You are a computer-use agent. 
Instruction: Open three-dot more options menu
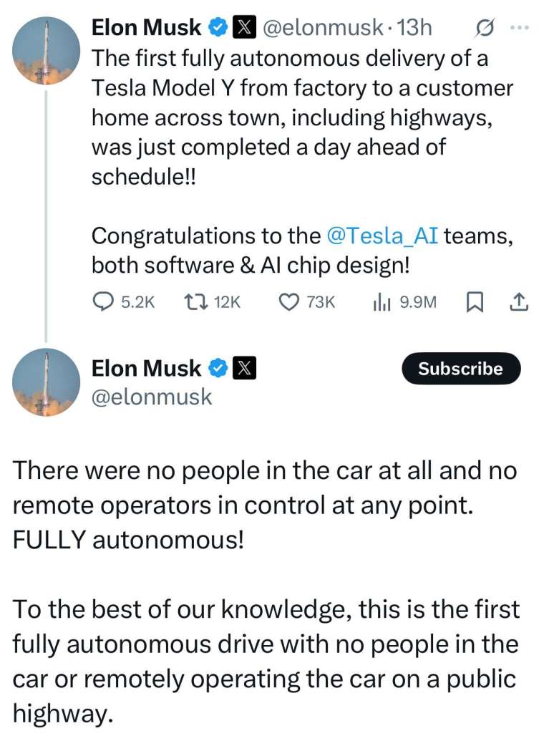tap(520, 28)
